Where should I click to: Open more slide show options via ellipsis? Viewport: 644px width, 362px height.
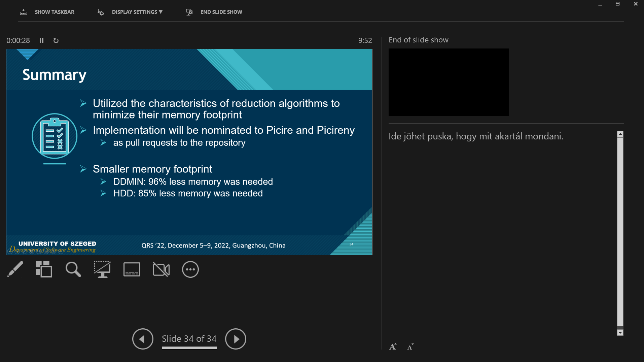tap(190, 269)
